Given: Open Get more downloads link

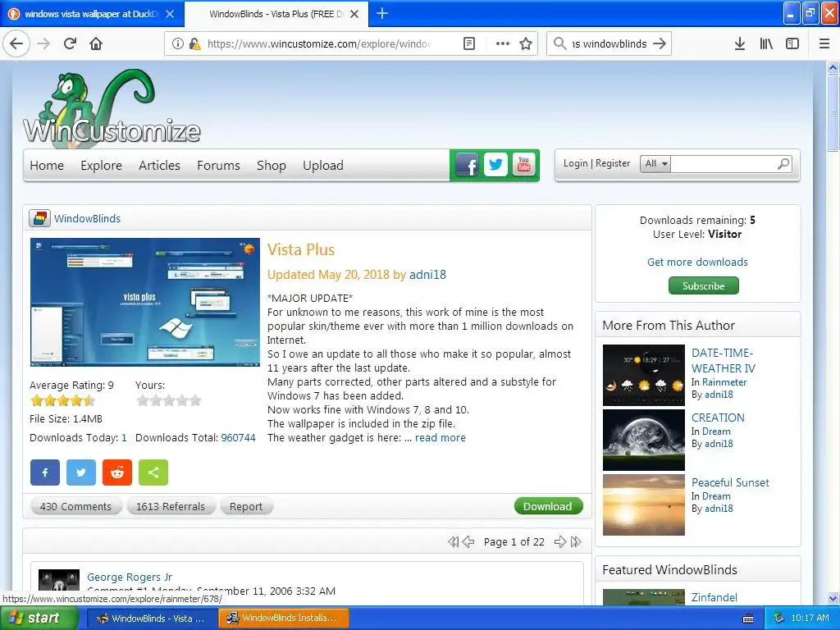Looking at the screenshot, I should pyautogui.click(x=697, y=262).
